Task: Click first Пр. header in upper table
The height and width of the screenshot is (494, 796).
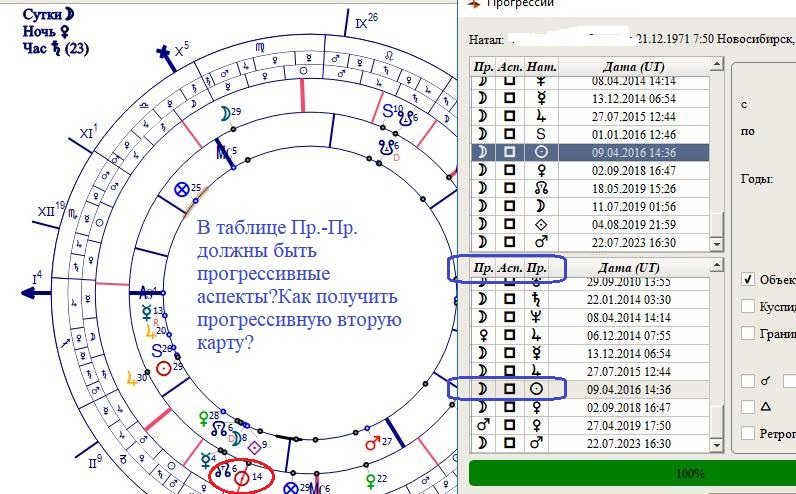Action: [x=483, y=67]
